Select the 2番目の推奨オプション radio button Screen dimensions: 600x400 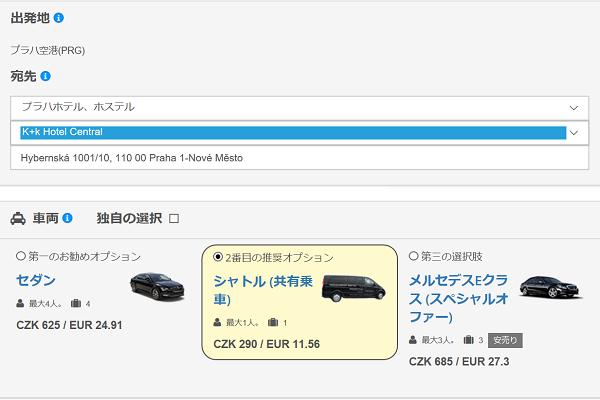click(x=219, y=257)
